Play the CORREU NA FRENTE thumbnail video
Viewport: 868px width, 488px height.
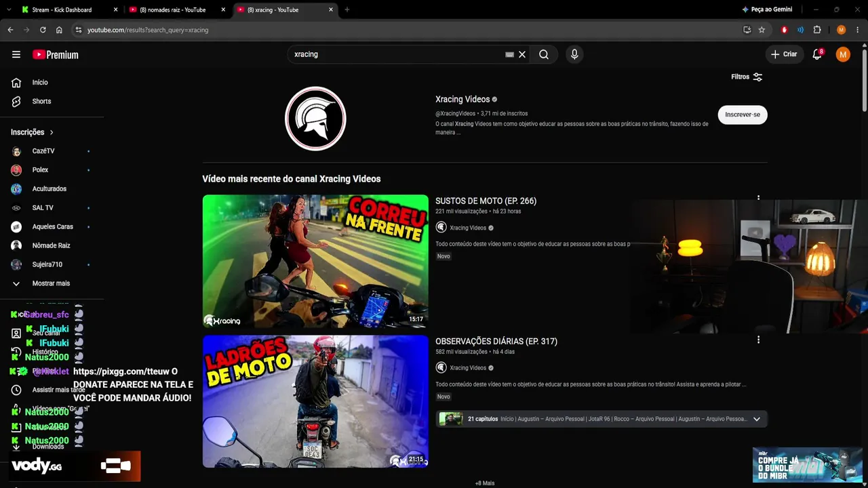(315, 261)
